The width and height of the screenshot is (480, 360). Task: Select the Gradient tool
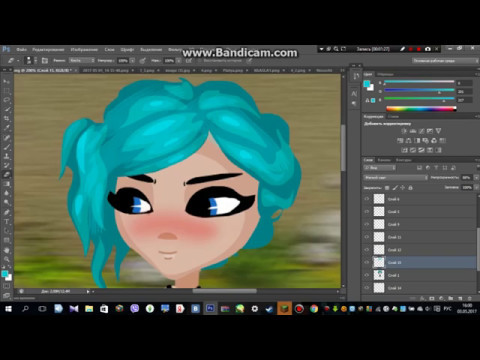tap(6, 184)
